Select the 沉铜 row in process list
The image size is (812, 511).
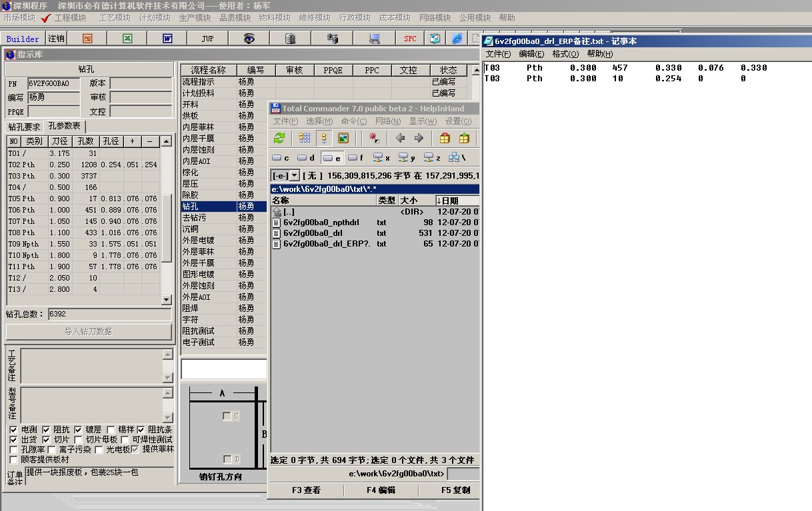click(x=224, y=229)
